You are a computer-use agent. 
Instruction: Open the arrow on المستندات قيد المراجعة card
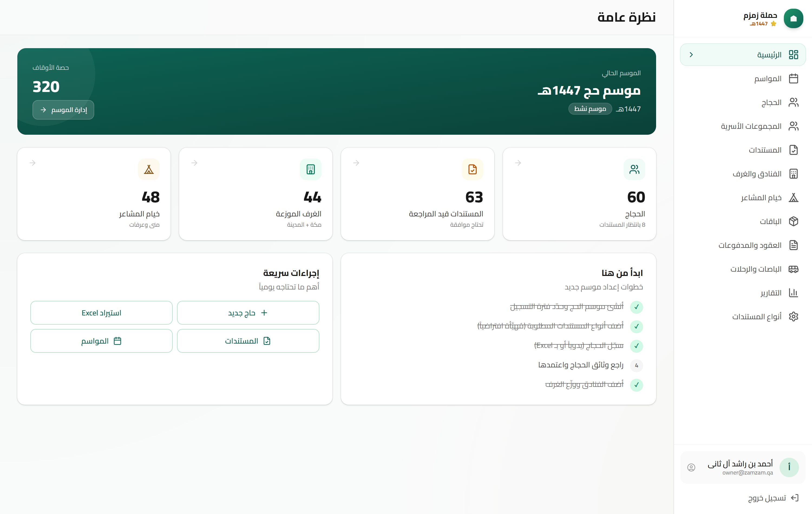pos(356,163)
